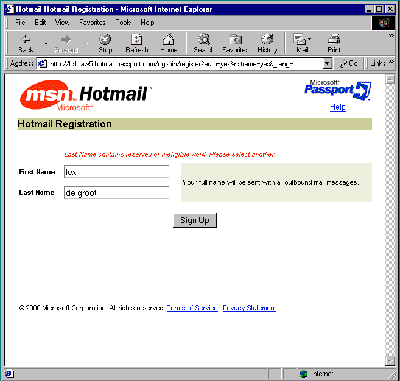Click the Internet Explorer throbber logo

click(383, 23)
